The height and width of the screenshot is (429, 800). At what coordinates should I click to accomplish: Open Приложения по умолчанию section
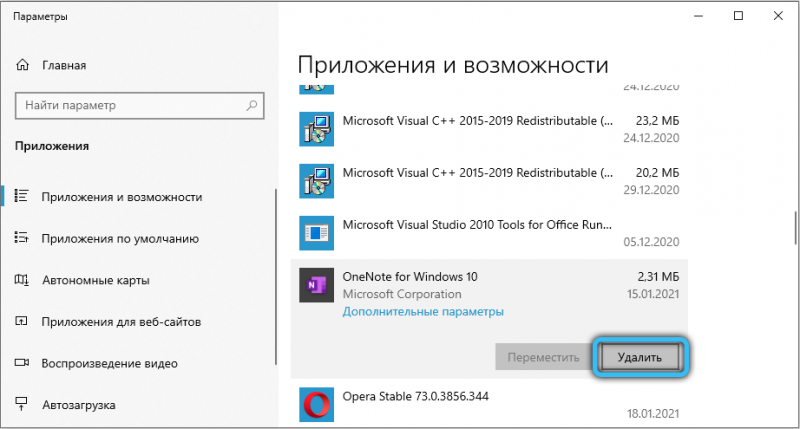pos(120,239)
